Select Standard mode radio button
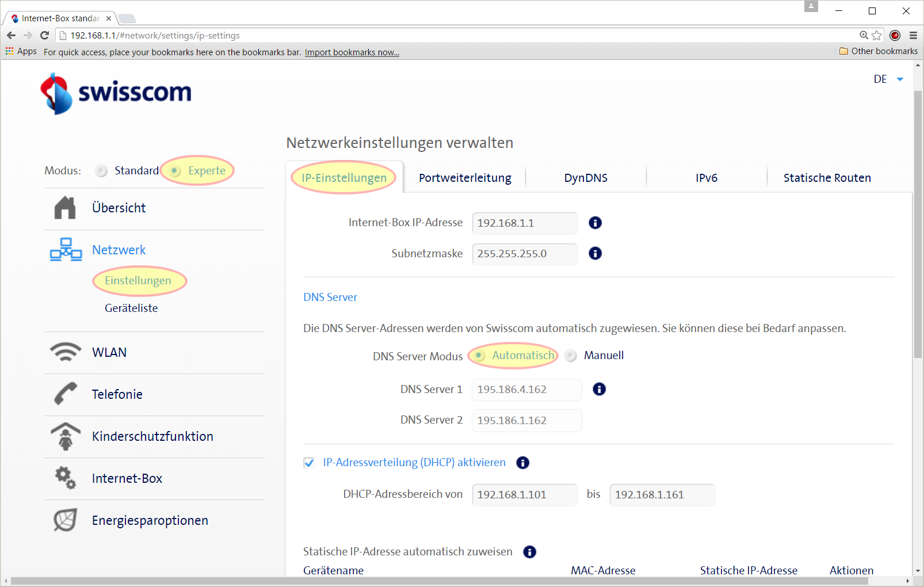 coord(101,171)
